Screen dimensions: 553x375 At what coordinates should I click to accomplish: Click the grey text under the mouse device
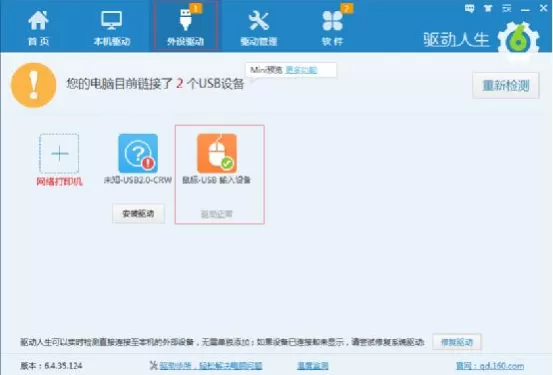[217, 214]
